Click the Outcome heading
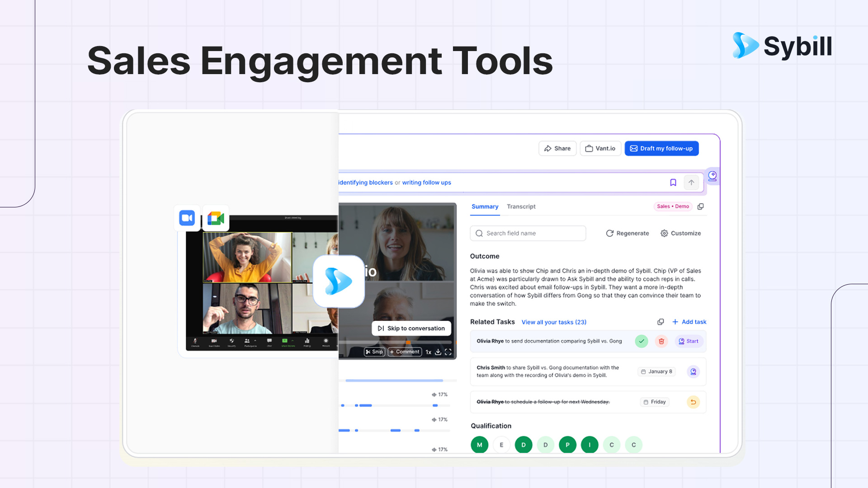This screenshot has width=868, height=488. 485,256
